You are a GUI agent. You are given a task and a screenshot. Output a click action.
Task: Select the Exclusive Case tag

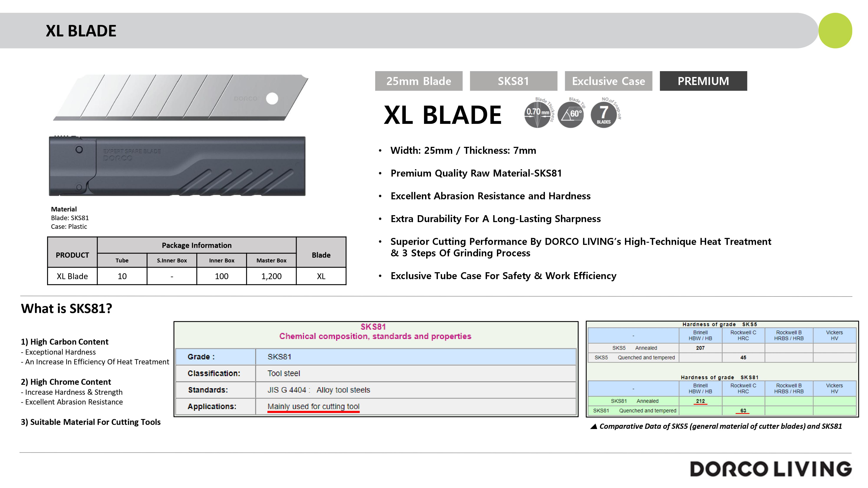(608, 81)
